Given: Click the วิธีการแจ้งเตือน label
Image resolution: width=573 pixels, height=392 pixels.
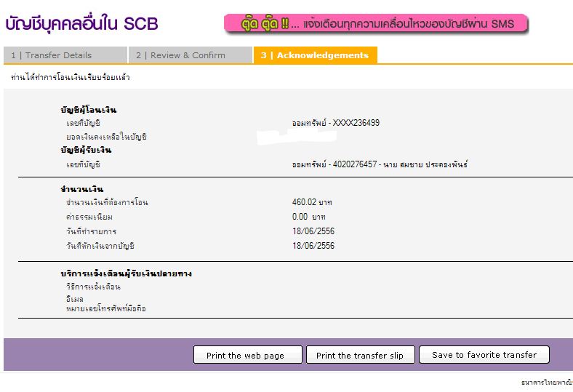Looking at the screenshot, I should tap(93, 287).
